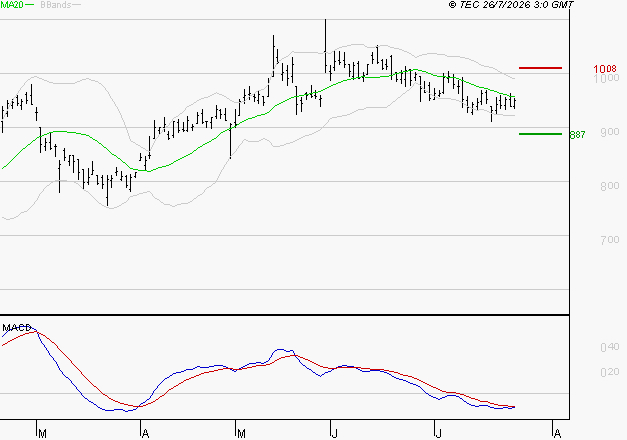Click the 020 MACD axis value
Image resolution: width=627 pixels, height=440 pixels.
click(x=610, y=372)
